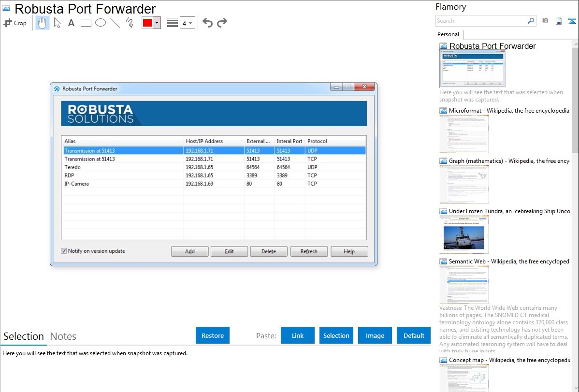Open the Semantic Web snapshot thumbnail
This screenshot has width=579, height=392.
464,285
